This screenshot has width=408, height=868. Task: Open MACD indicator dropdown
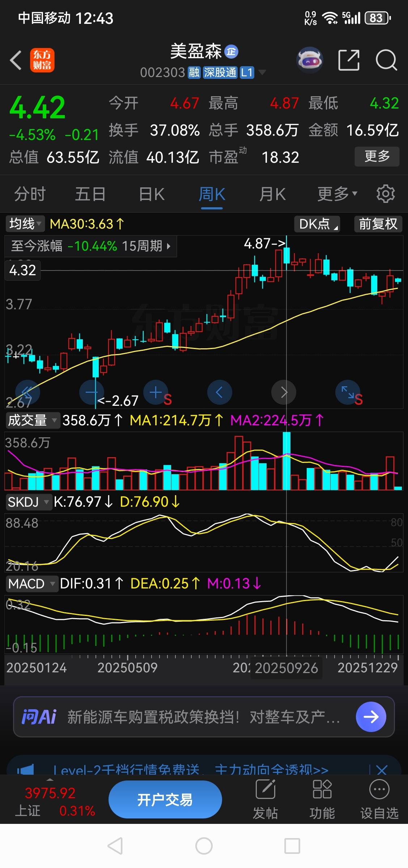coord(32,584)
